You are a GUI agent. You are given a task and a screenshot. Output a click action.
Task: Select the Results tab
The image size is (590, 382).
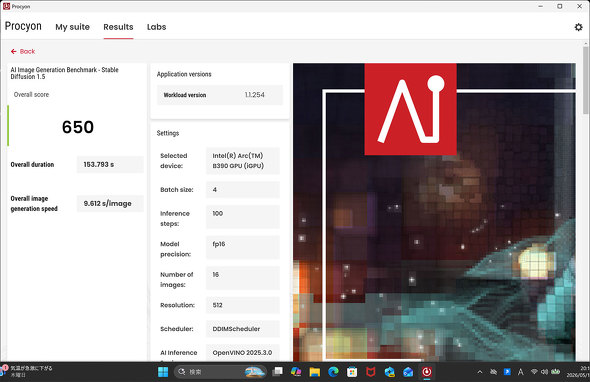(x=118, y=27)
